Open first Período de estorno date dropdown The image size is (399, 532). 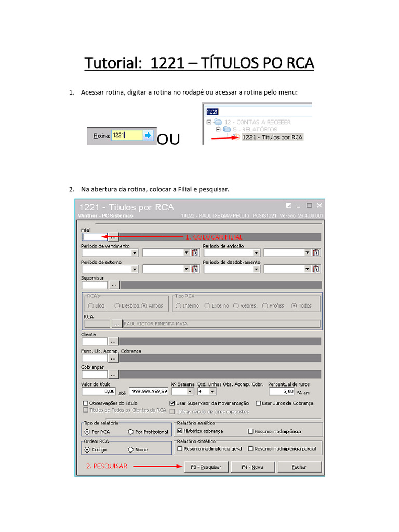(x=135, y=269)
